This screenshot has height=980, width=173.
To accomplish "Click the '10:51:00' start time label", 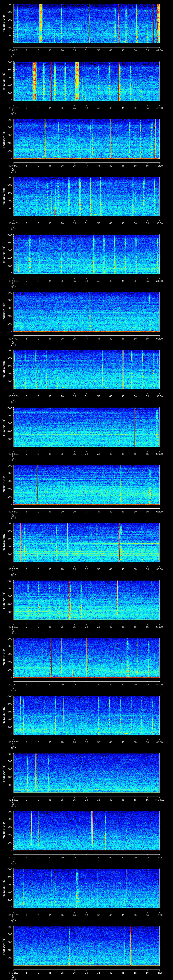I will pyautogui.click(x=13, y=339).
